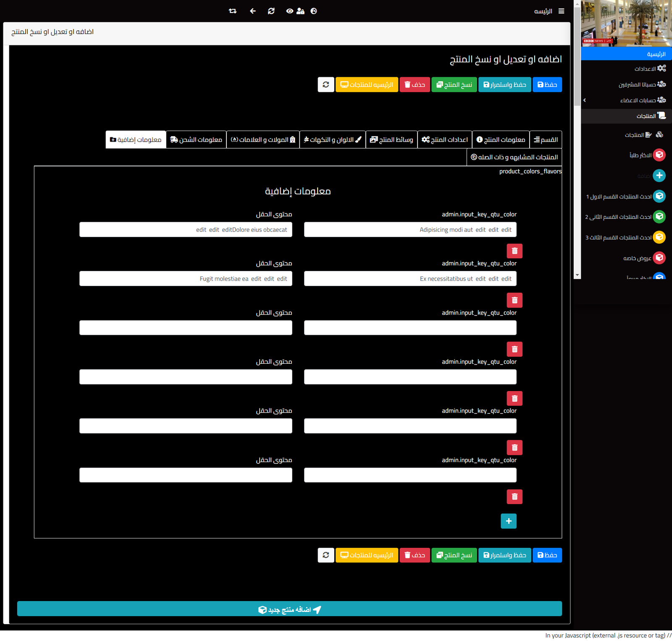The image size is (672, 641).
Task: Click the first محتوى الحقل input field
Action: click(186, 230)
